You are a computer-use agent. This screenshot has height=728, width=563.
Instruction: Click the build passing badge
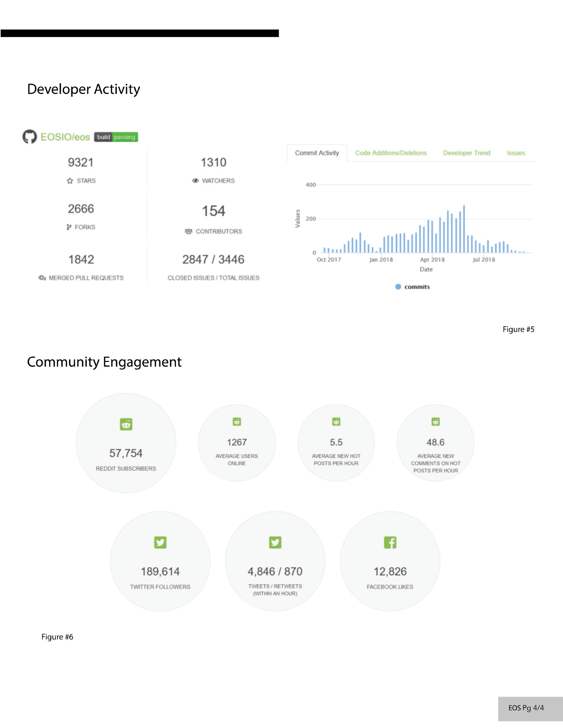point(116,137)
